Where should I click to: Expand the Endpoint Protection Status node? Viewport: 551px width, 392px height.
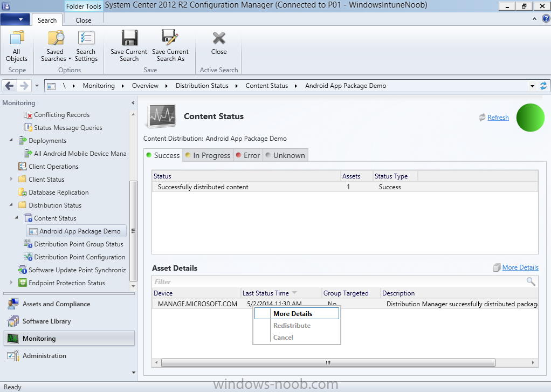click(x=11, y=283)
